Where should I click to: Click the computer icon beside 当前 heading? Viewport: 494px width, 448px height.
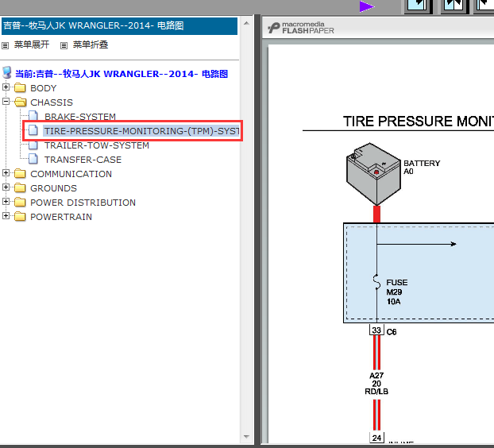pyautogui.click(x=7, y=73)
